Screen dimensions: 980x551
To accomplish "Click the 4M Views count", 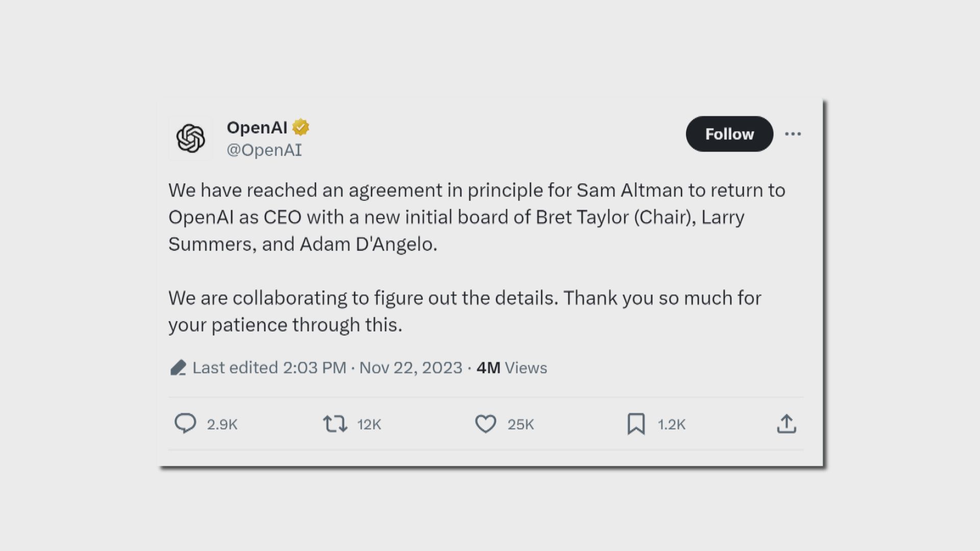I will tap(511, 368).
